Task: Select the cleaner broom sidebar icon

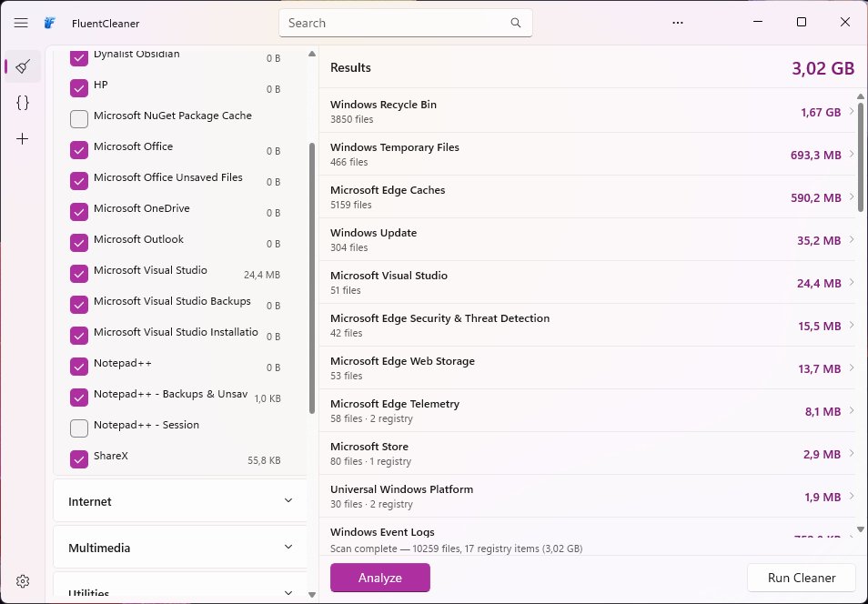Action: click(x=23, y=66)
